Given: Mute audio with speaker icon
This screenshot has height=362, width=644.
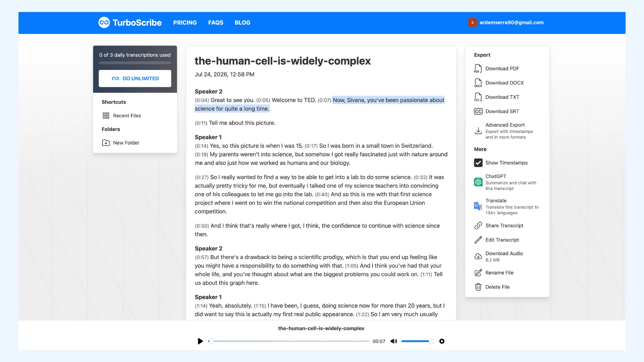Looking at the screenshot, I should [x=394, y=341].
